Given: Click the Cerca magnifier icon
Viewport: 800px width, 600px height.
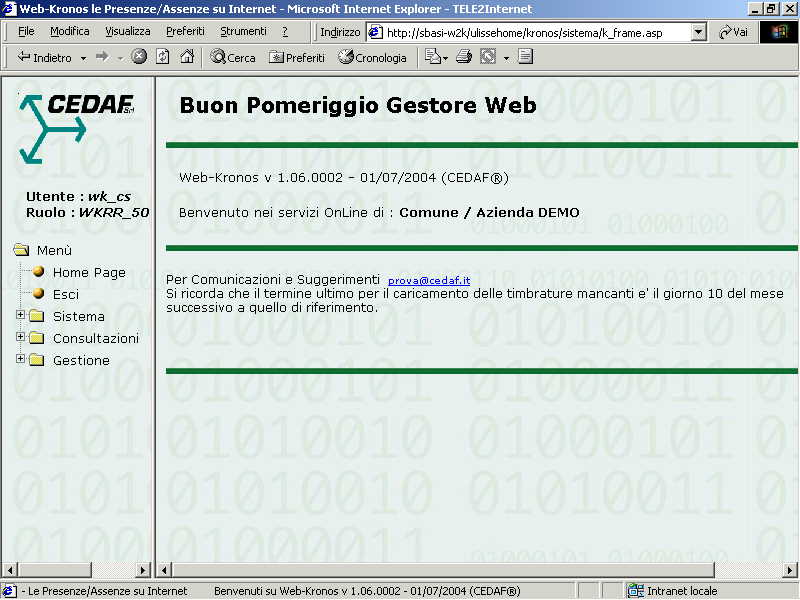Looking at the screenshot, I should coord(218,57).
